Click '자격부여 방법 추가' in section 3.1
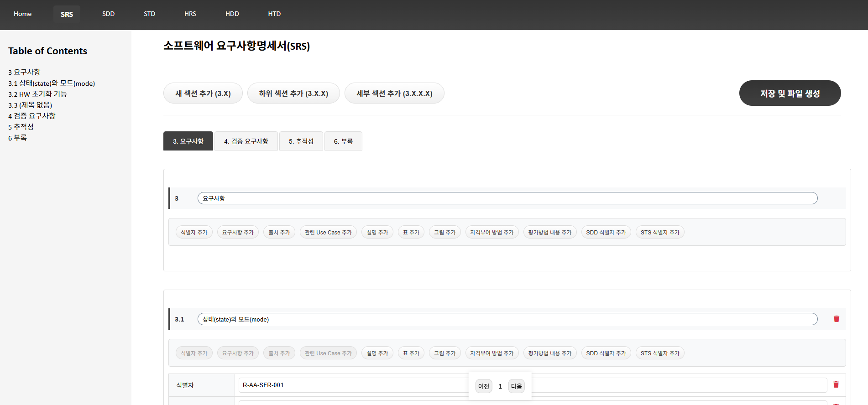The height and width of the screenshot is (405, 868). pyautogui.click(x=492, y=353)
